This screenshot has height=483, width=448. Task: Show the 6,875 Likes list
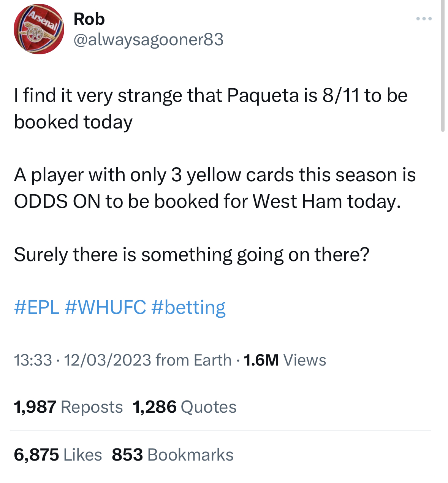58,454
